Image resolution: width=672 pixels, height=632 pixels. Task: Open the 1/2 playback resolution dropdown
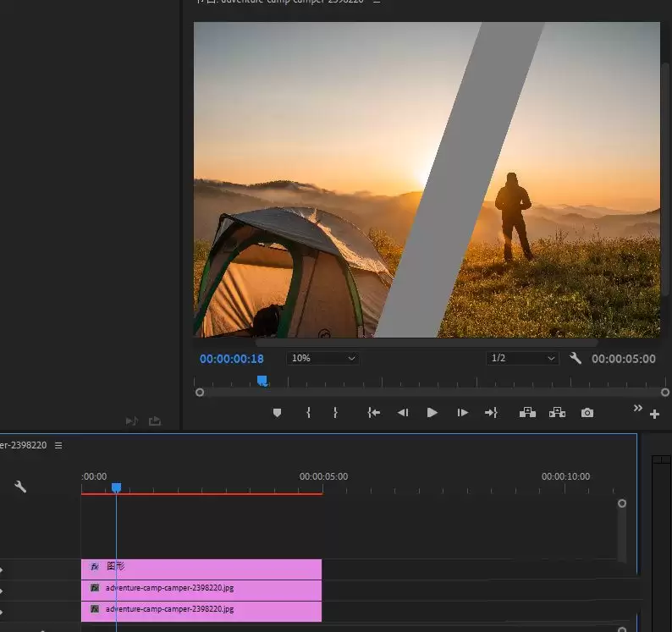(x=522, y=358)
